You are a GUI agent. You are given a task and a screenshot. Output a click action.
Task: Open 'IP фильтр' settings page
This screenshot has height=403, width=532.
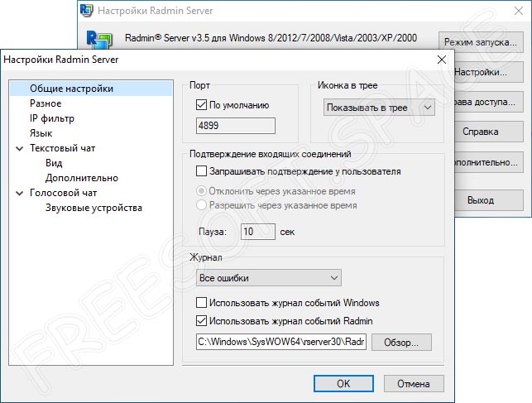tap(52, 118)
